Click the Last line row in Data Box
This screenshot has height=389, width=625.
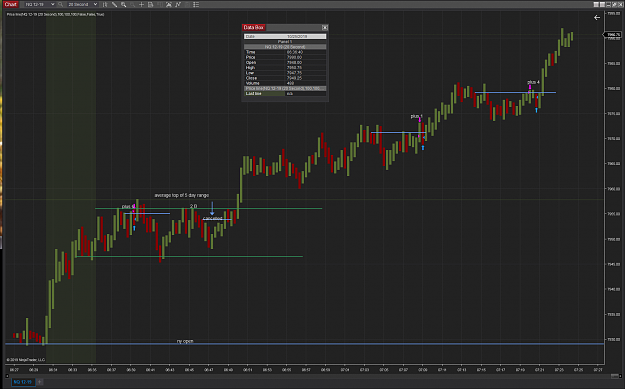coord(285,93)
